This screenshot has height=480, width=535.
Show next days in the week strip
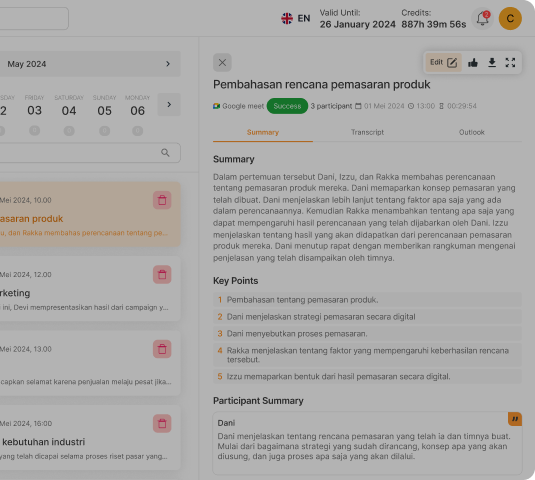[x=169, y=104]
